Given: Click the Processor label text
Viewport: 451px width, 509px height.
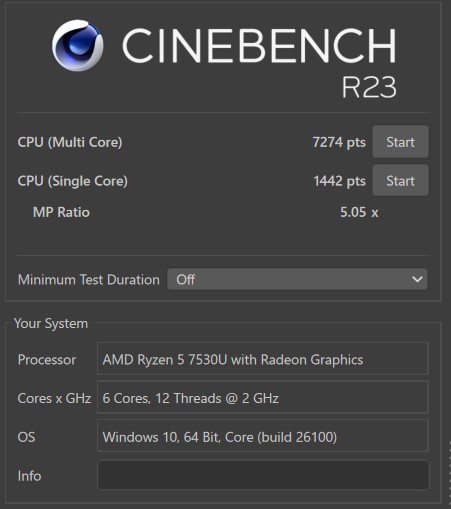Looking at the screenshot, I should (47, 360).
